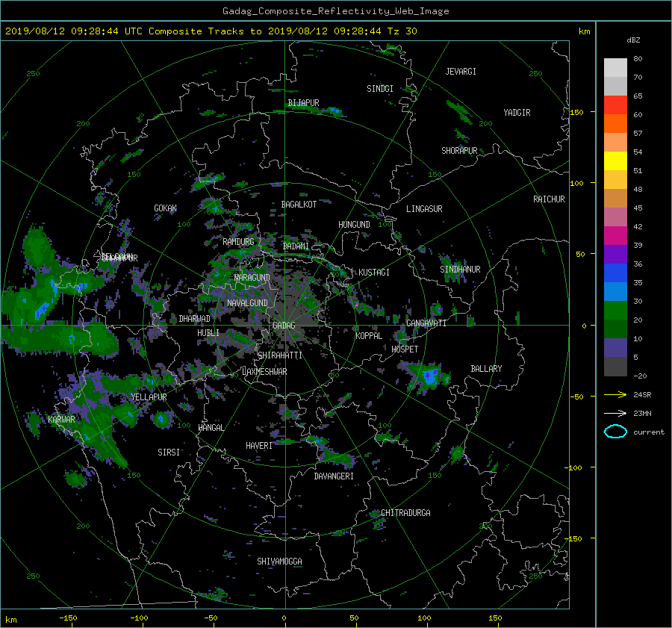Click the '57' dBZ scale value
Screen dimensions: 672x628
pos(638,134)
